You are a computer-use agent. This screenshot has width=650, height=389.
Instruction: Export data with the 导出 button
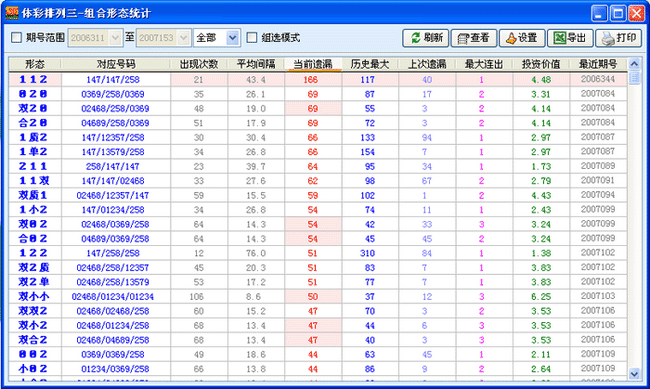click(x=570, y=38)
